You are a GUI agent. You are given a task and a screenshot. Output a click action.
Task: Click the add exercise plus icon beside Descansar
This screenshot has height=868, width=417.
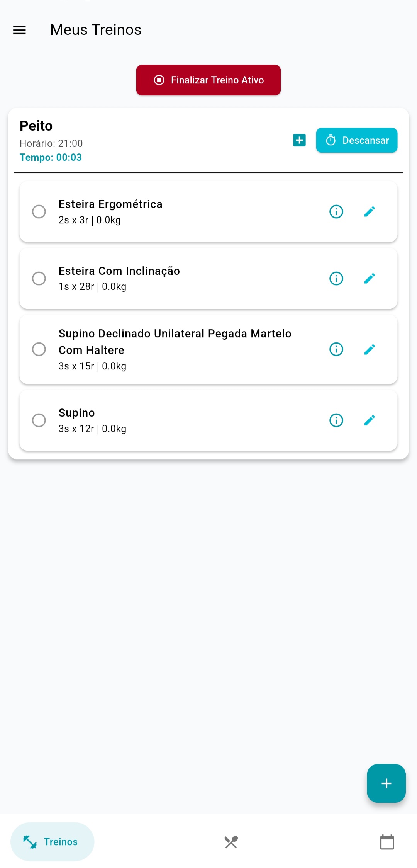(x=299, y=140)
